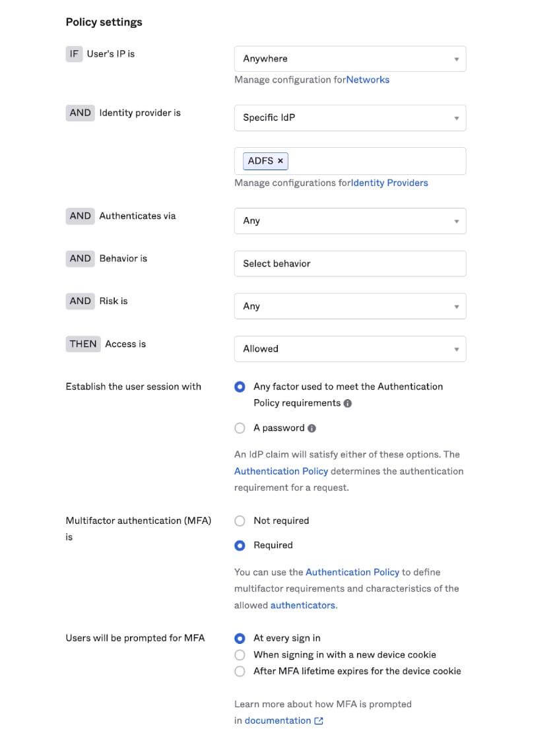557x756 pixels.
Task: Set MFA to Not required
Action: point(240,520)
